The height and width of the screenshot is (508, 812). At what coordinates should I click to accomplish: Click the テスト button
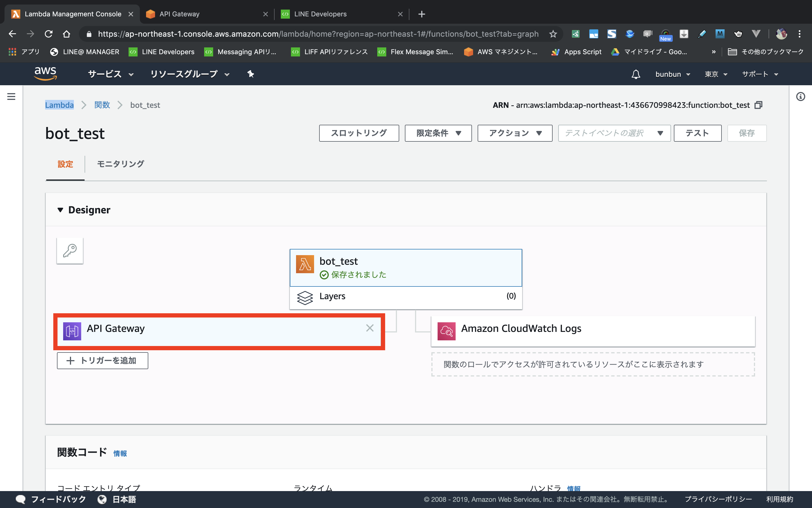[697, 133]
